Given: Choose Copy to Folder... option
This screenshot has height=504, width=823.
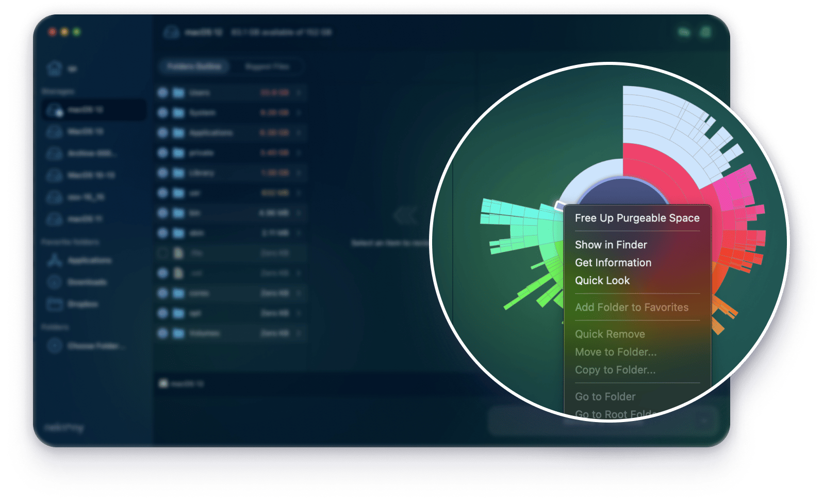Looking at the screenshot, I should pos(615,371).
